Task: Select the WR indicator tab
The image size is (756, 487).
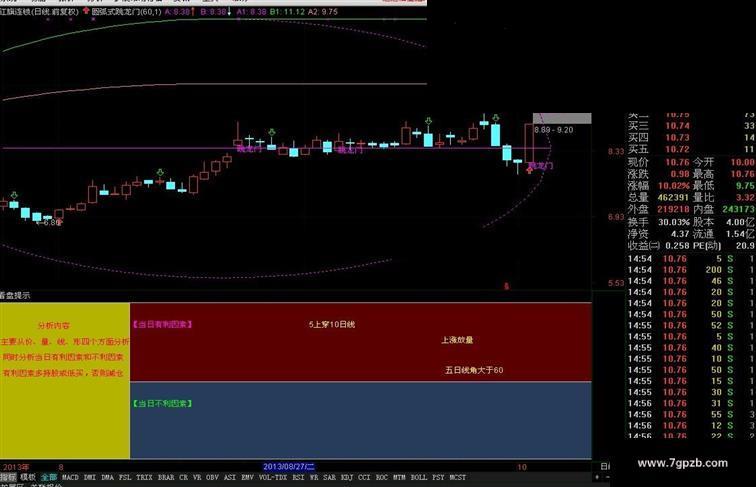Action: 313,477
